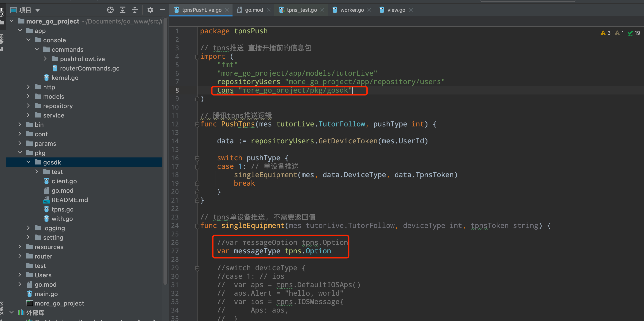
Task: Hide the project panel with minus icon
Action: [163, 10]
